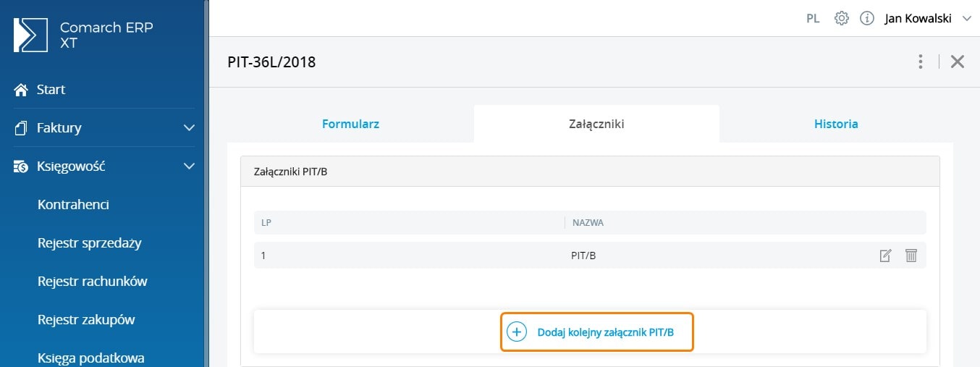Open Rejestr sprzedaży in sidebar
The image size is (980, 367).
89,243
